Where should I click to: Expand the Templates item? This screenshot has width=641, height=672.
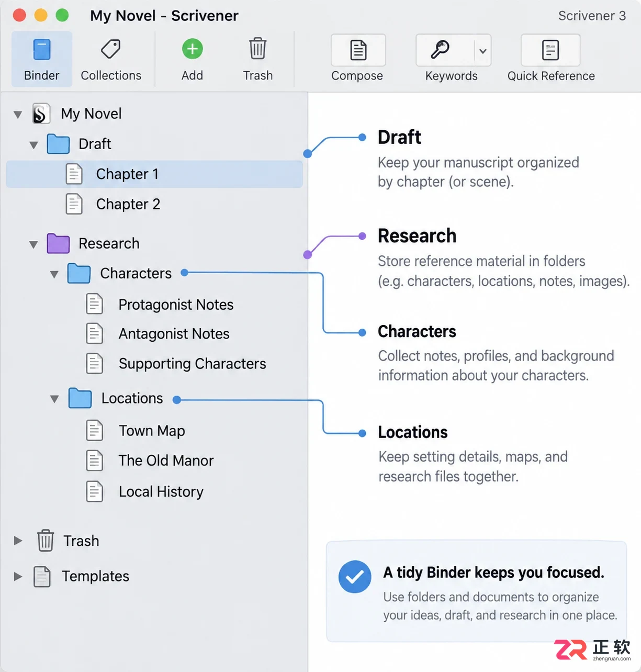[18, 576]
